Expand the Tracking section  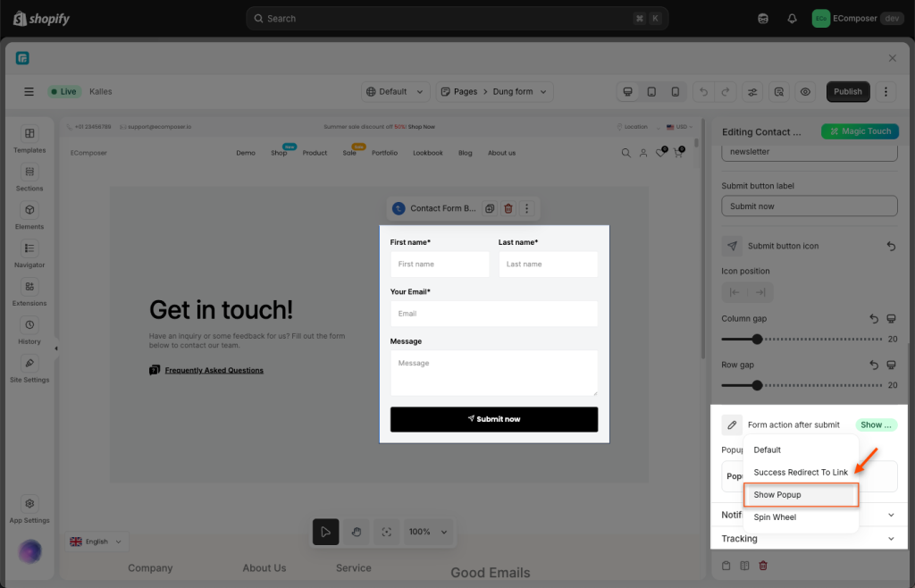click(x=809, y=539)
